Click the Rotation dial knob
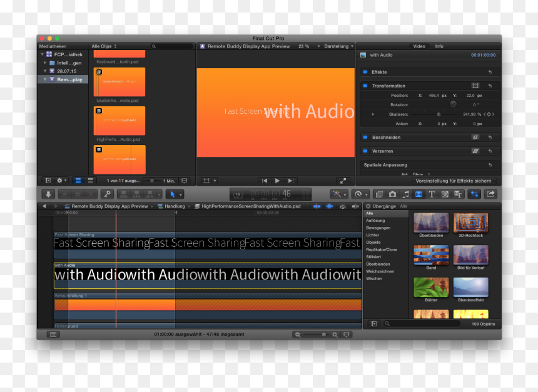Screen dimensions: 538x392 coord(453,104)
